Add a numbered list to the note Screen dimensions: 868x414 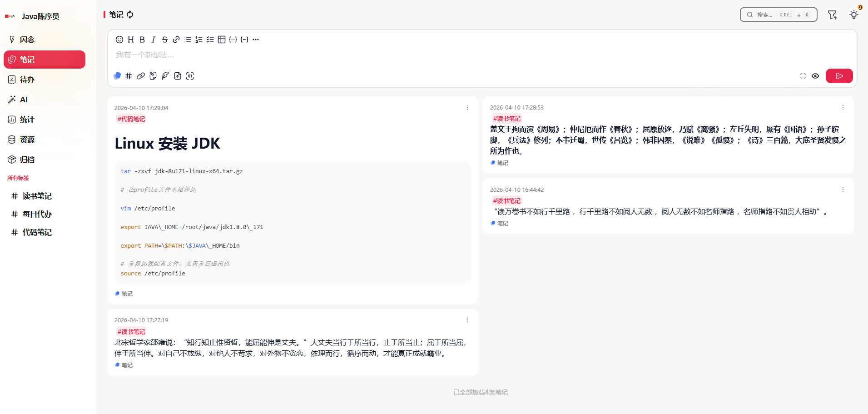(x=199, y=40)
